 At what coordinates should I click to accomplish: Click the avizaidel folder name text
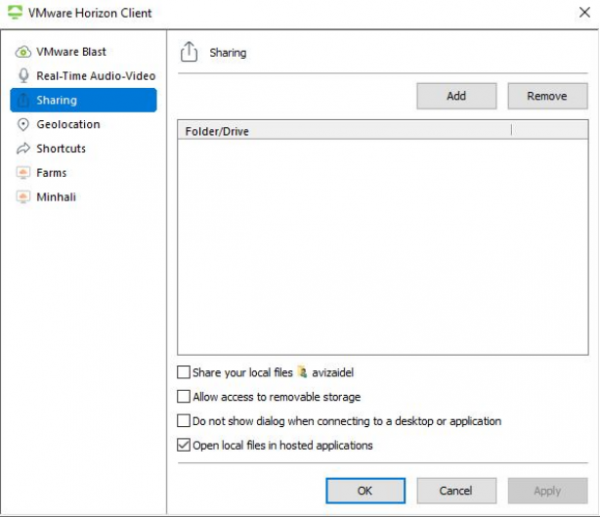click(x=333, y=372)
